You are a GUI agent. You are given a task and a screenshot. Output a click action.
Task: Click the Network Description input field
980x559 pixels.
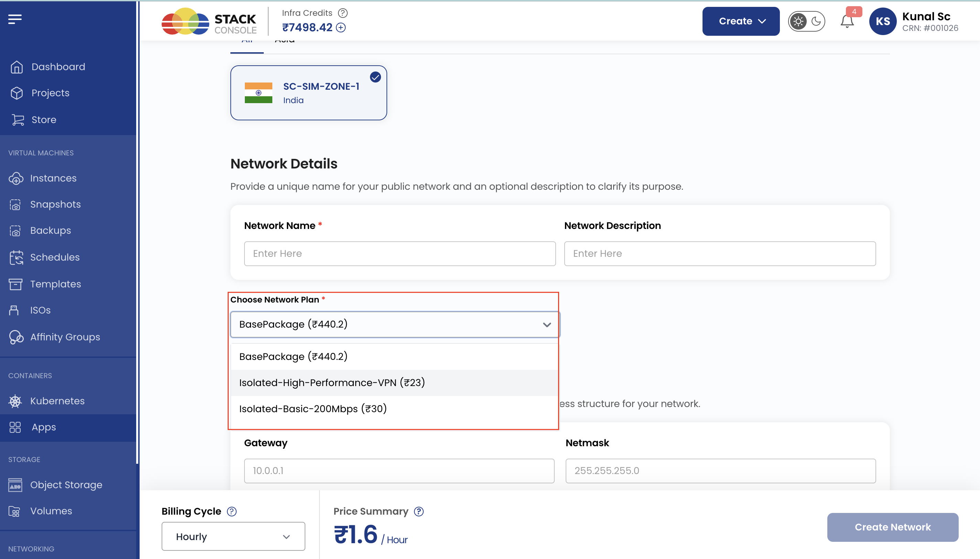point(720,253)
